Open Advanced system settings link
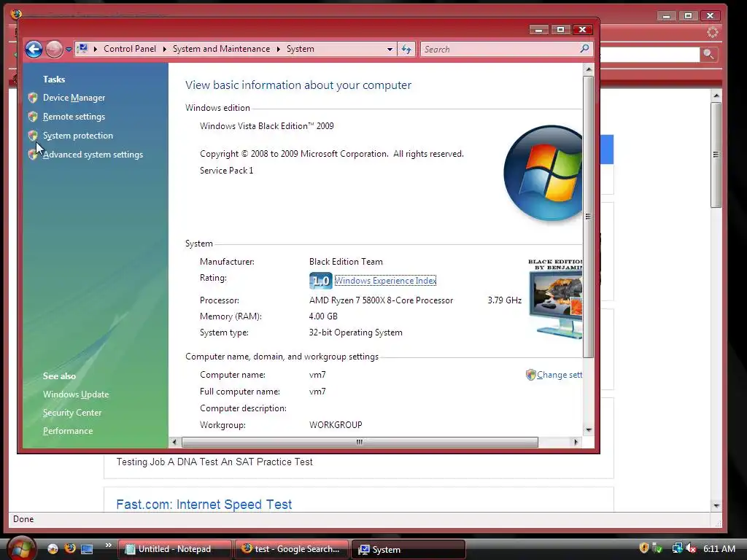 (93, 155)
